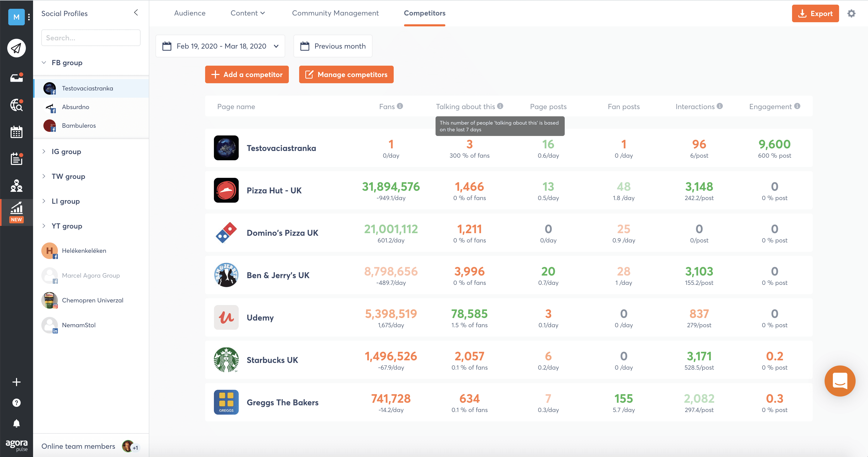Click the Domino's Pizza UK page name
The height and width of the screenshot is (457, 868).
coord(282,233)
